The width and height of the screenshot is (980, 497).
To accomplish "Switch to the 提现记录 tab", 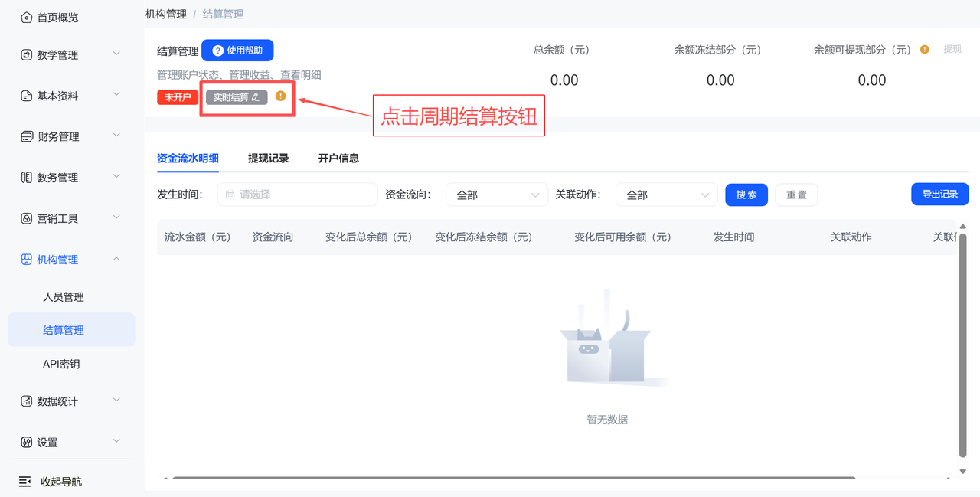I will (268, 159).
